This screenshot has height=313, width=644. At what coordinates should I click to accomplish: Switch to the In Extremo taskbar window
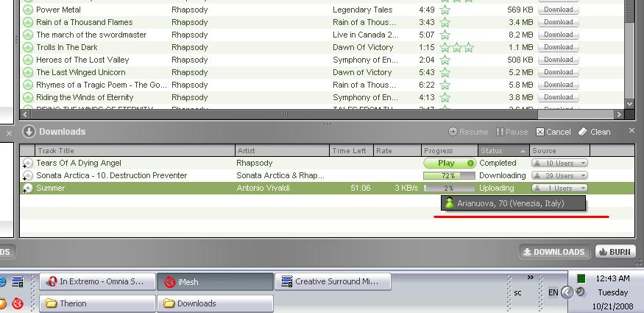click(x=98, y=282)
